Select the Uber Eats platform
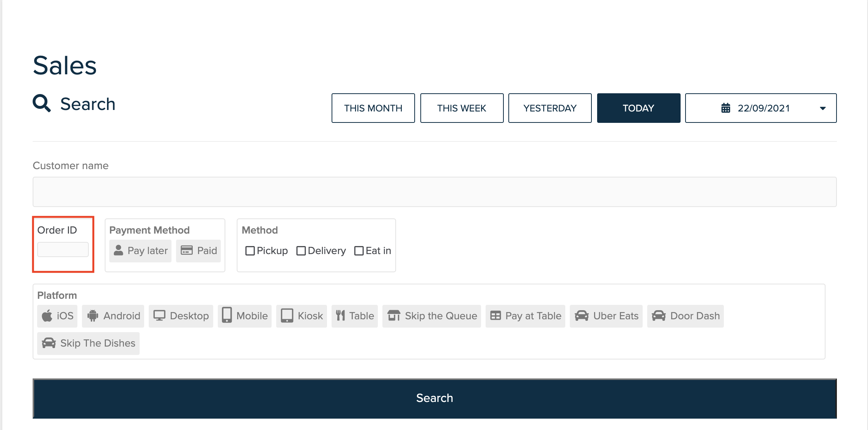868x430 pixels. [606, 315]
